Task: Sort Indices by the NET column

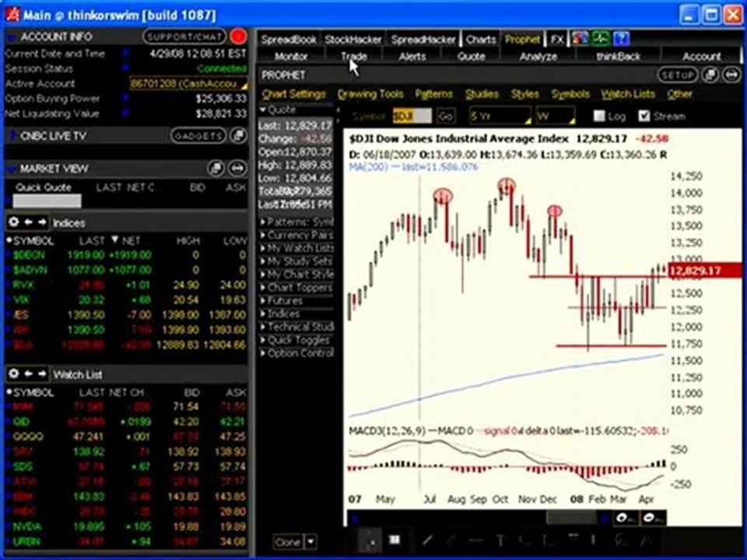Action: [132, 240]
